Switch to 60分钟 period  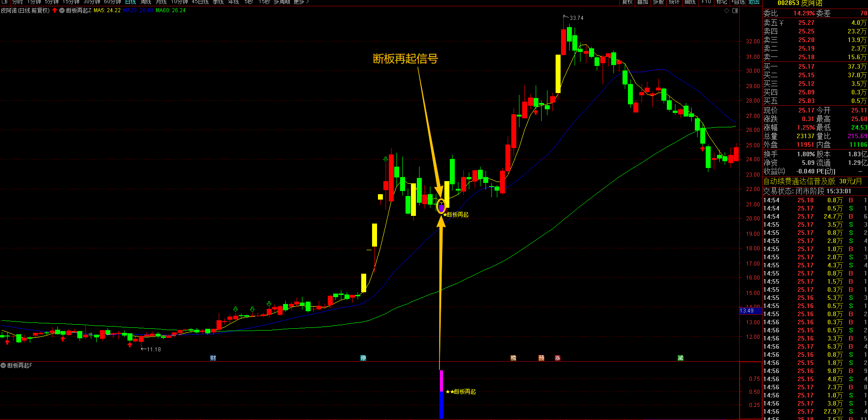[x=113, y=2]
